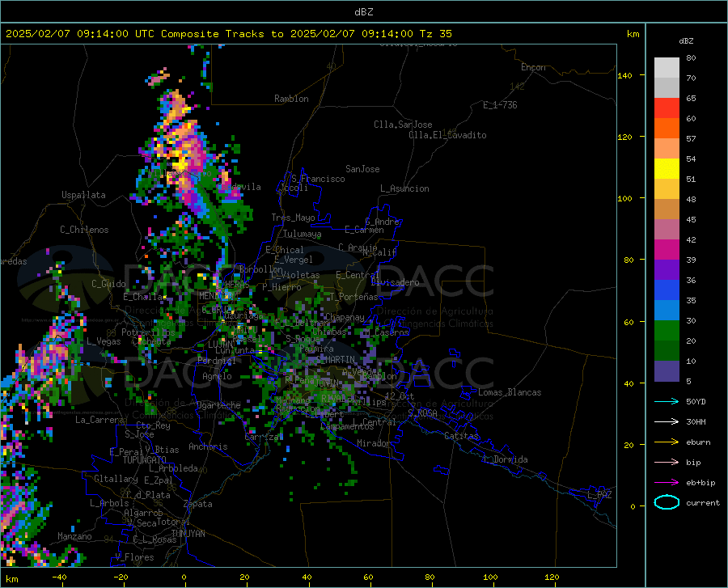Click the 'SanJose' place label
728x588 pixels.
[362, 169]
